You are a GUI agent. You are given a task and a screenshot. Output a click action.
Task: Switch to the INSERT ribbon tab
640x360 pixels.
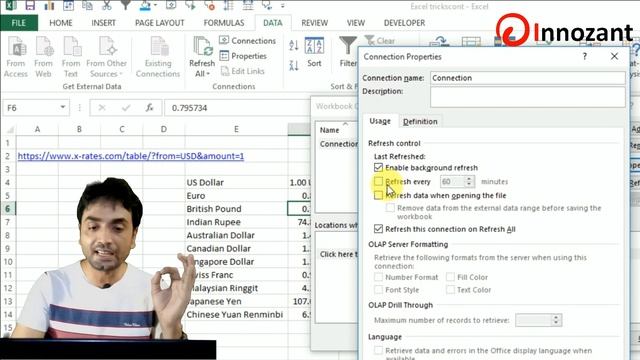coord(104,23)
